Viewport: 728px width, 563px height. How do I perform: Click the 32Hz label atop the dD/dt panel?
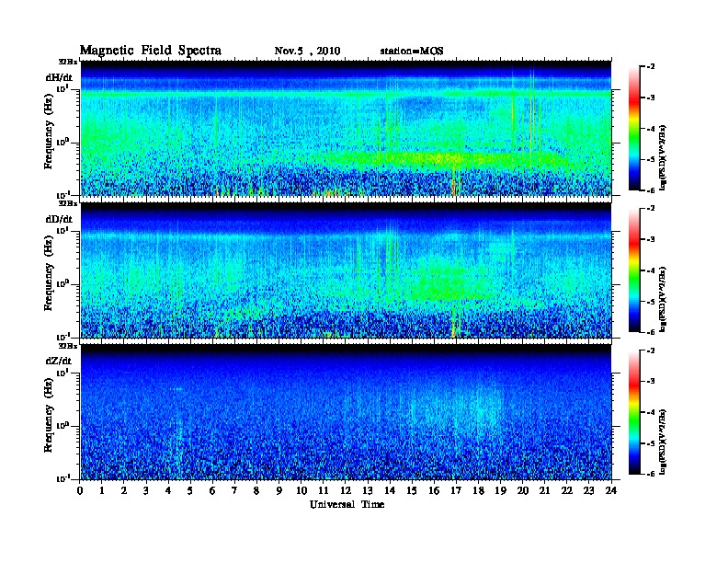point(67,203)
